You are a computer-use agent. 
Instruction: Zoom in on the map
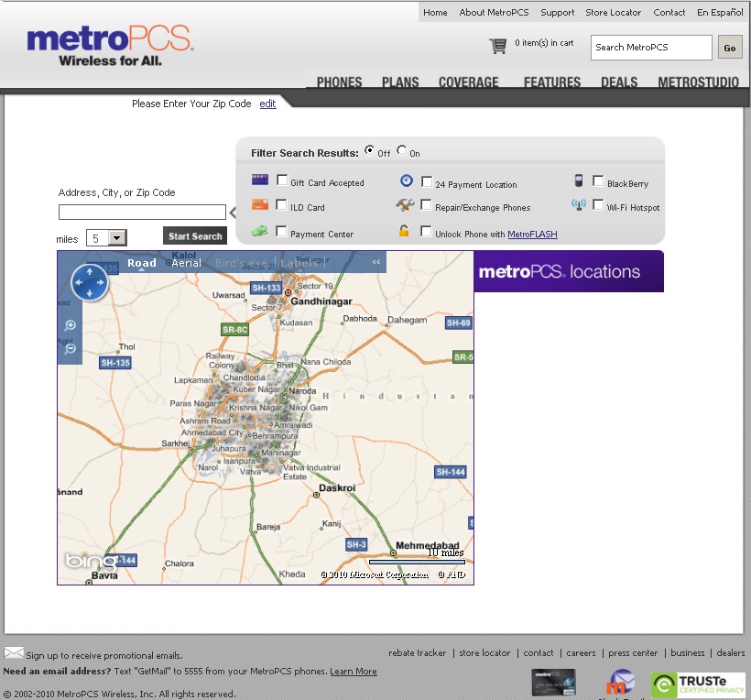point(71,325)
